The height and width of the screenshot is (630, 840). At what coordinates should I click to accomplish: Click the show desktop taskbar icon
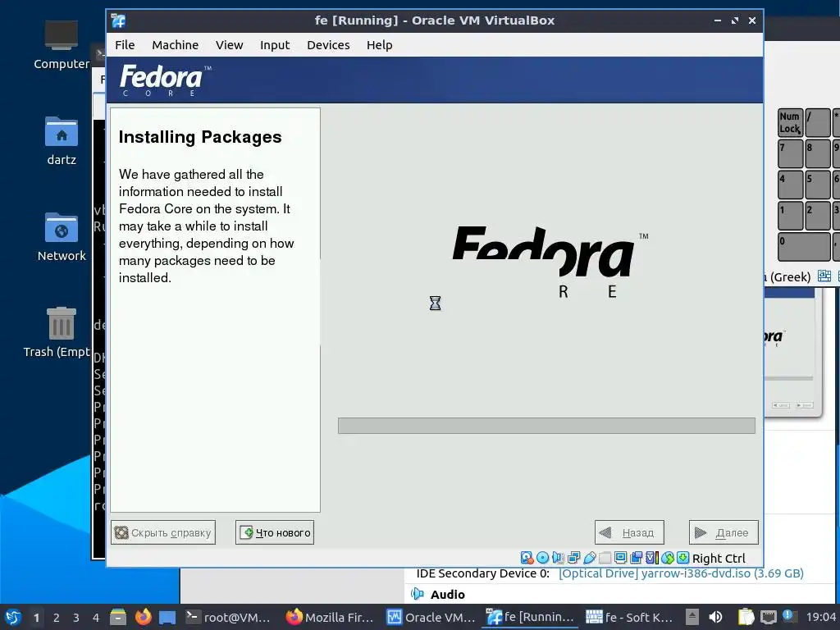point(167,618)
